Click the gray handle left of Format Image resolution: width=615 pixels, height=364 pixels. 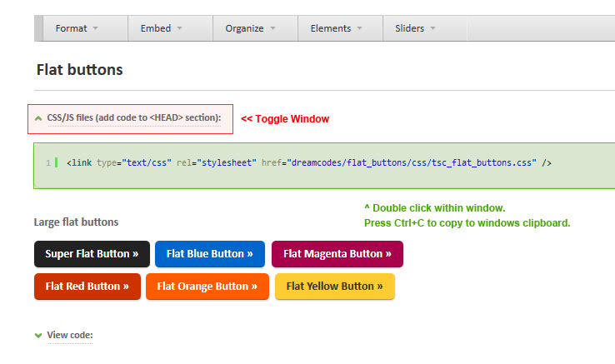(38, 28)
